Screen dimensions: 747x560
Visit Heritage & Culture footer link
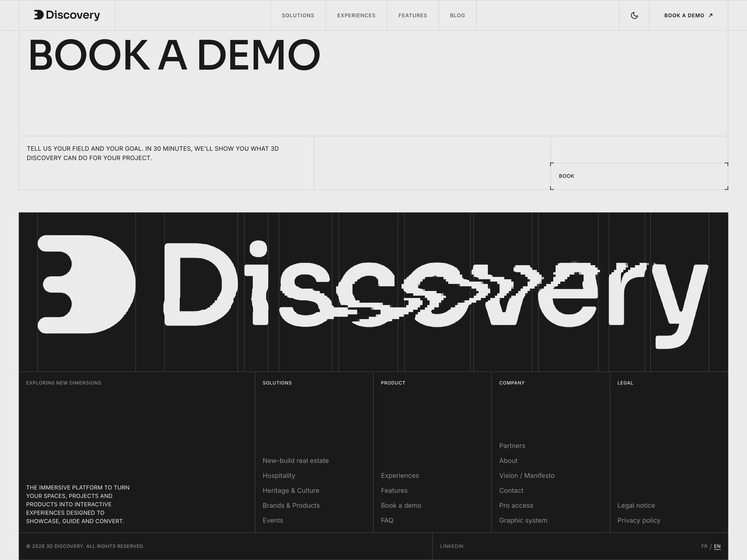coord(291,490)
